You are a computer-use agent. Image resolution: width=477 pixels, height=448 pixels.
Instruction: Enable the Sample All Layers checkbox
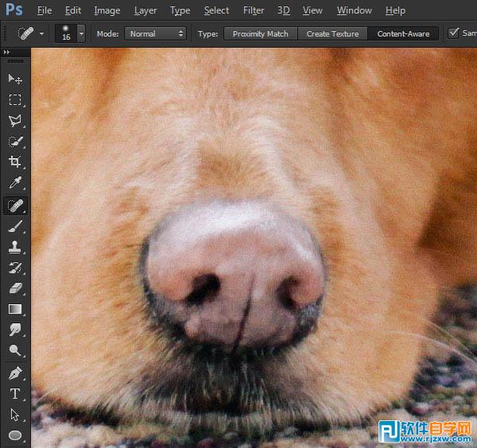coord(454,33)
